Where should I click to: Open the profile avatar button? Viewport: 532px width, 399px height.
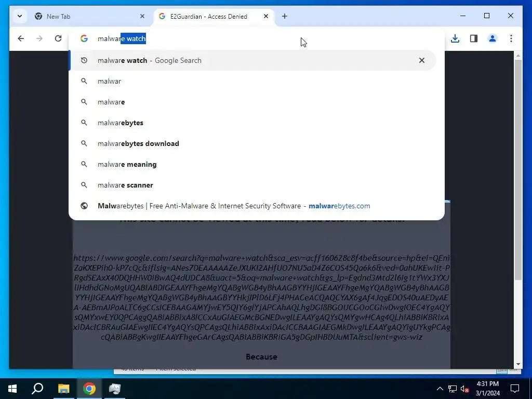pos(493,38)
